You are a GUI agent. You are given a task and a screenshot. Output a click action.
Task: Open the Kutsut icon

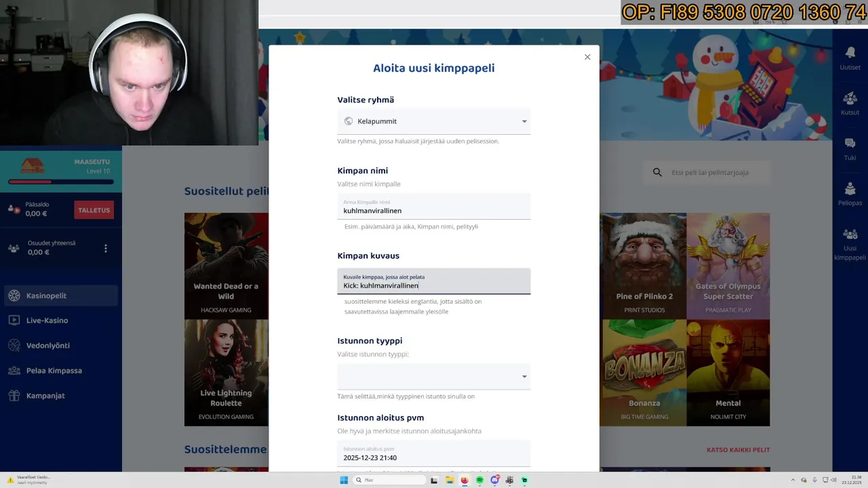pyautogui.click(x=850, y=98)
